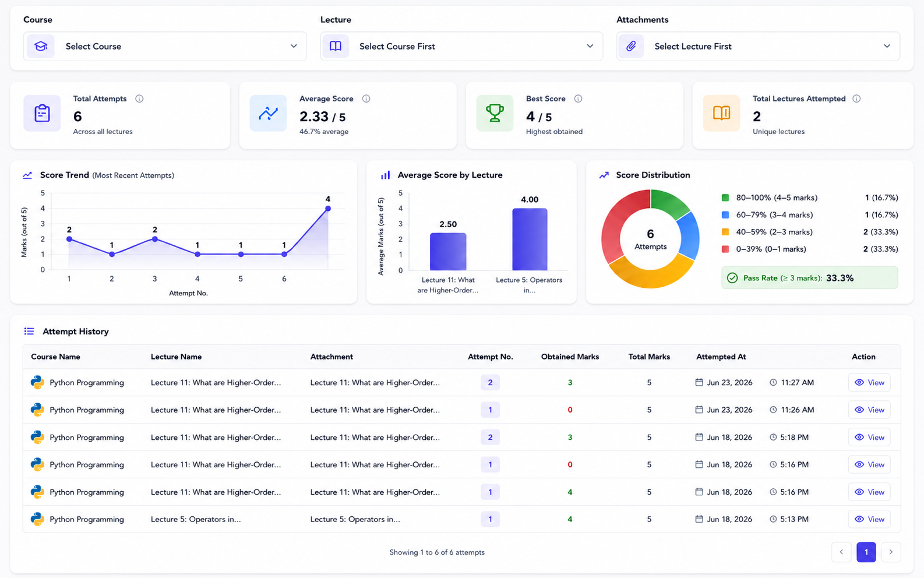The image size is (924, 578).
Task: Click the info icon beside Total Attempts
Action: pos(139,98)
